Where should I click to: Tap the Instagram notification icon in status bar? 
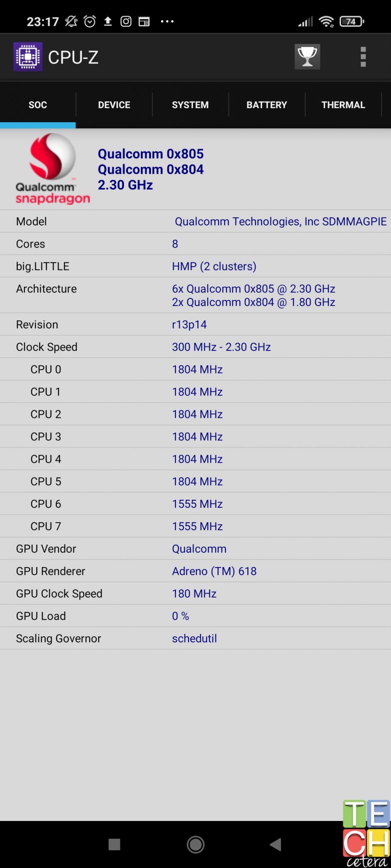click(x=126, y=21)
